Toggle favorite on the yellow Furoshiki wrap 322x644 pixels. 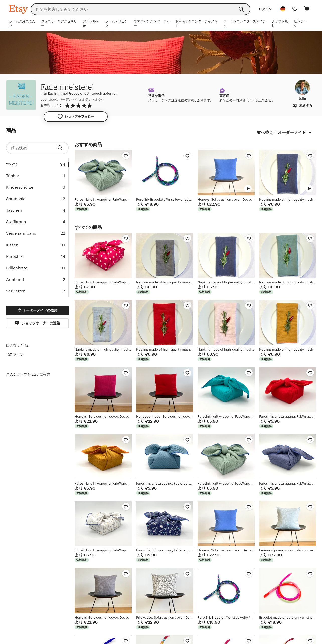point(126,440)
